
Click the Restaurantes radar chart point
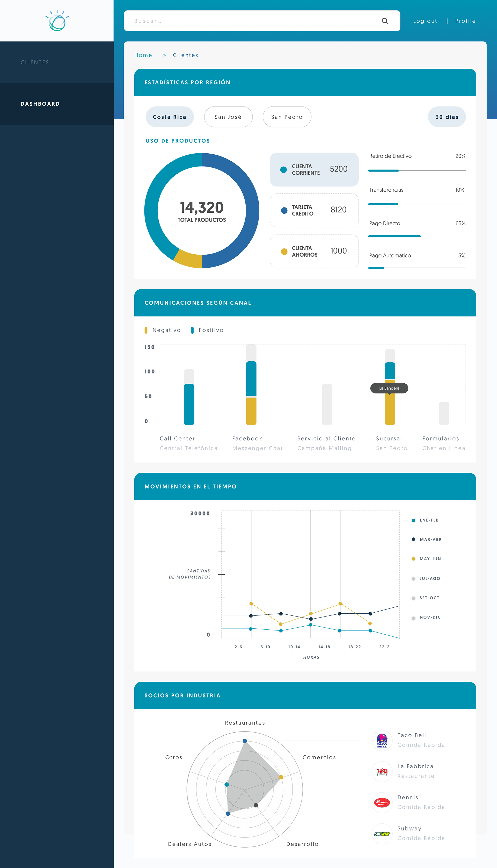pyautogui.click(x=245, y=741)
